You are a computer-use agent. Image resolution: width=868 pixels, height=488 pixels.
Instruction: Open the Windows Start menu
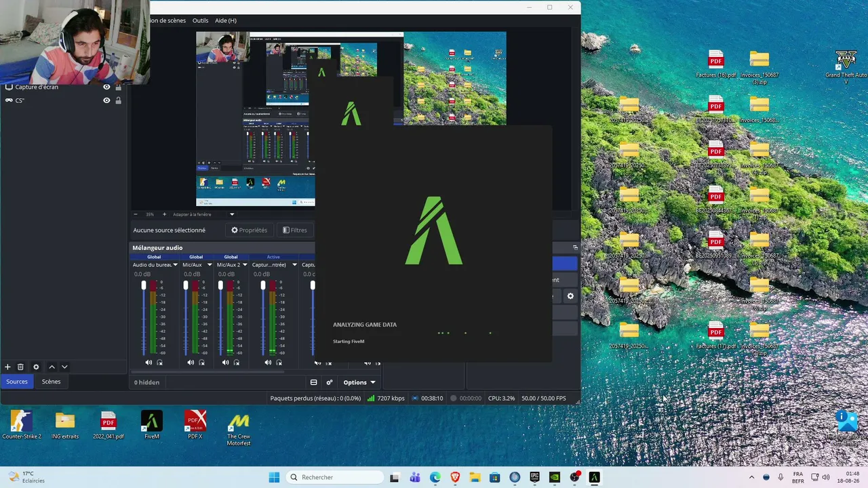[274, 477]
